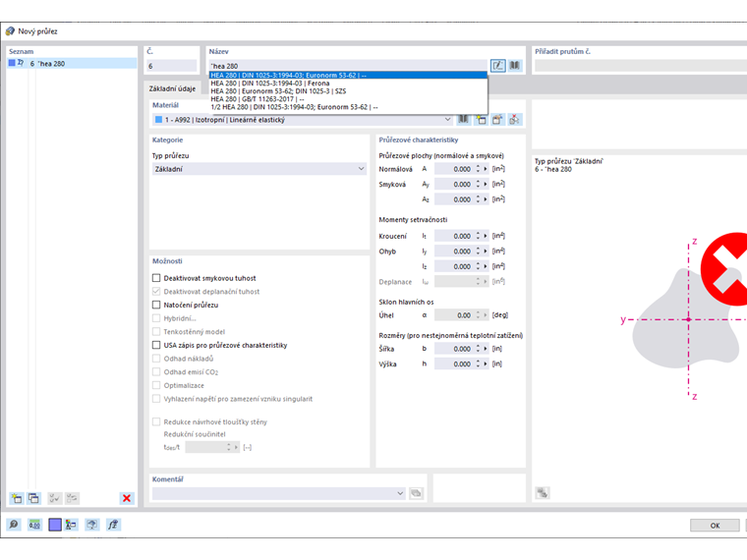Toggle Odhad nákladů checkbox
This screenshot has width=747, height=560.
(156, 358)
